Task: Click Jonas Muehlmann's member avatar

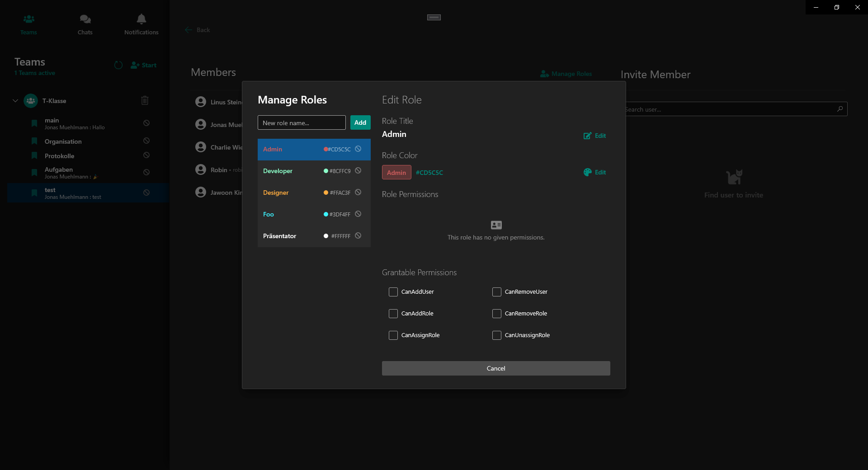Action: pos(201,124)
